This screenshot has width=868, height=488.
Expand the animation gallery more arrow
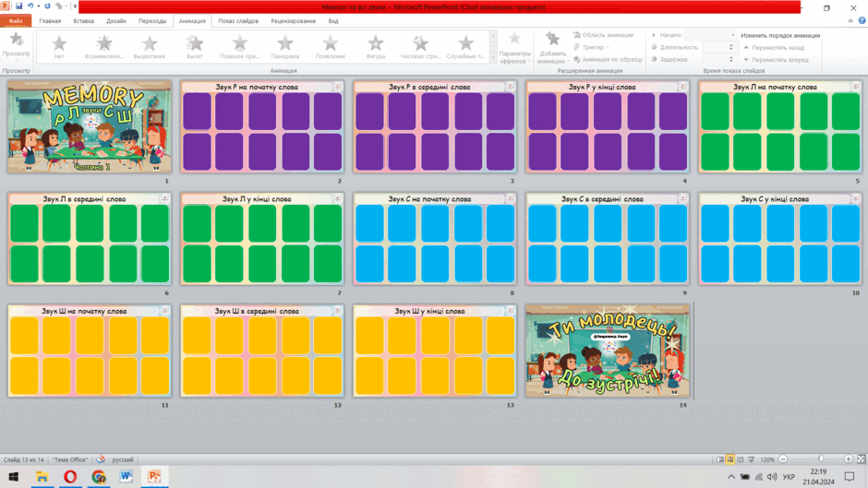coord(493,58)
